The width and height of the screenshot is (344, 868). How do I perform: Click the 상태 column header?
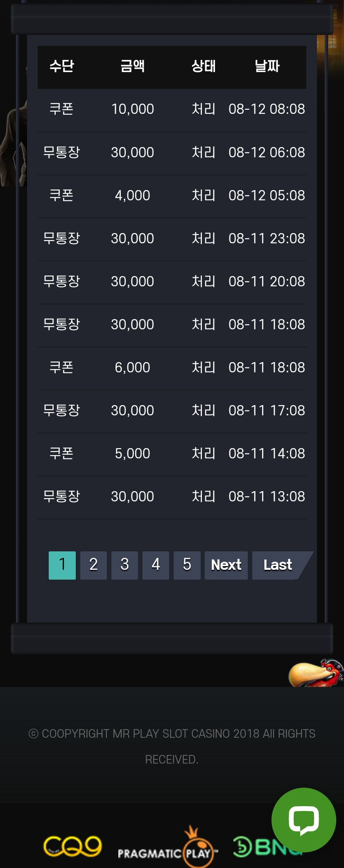204,66
